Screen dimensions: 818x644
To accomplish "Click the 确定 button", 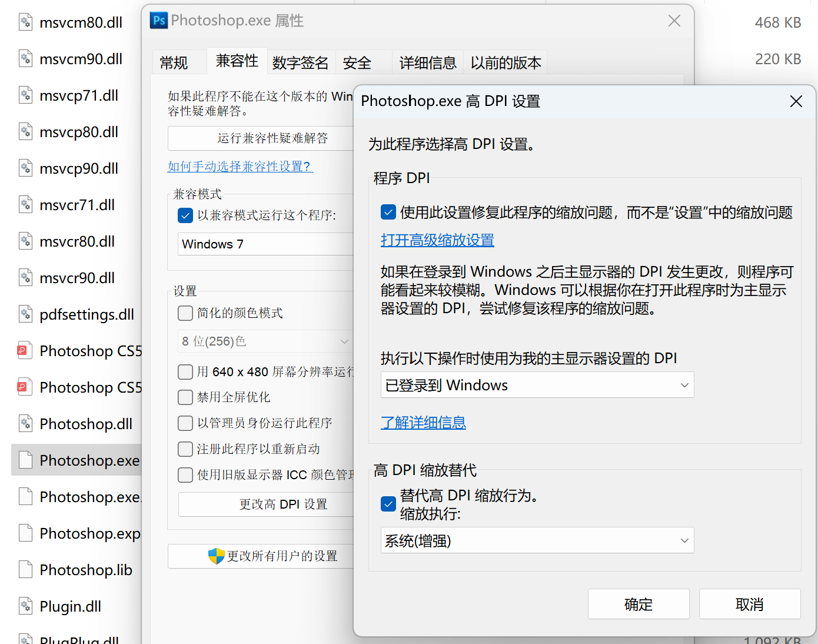I will pos(639,604).
